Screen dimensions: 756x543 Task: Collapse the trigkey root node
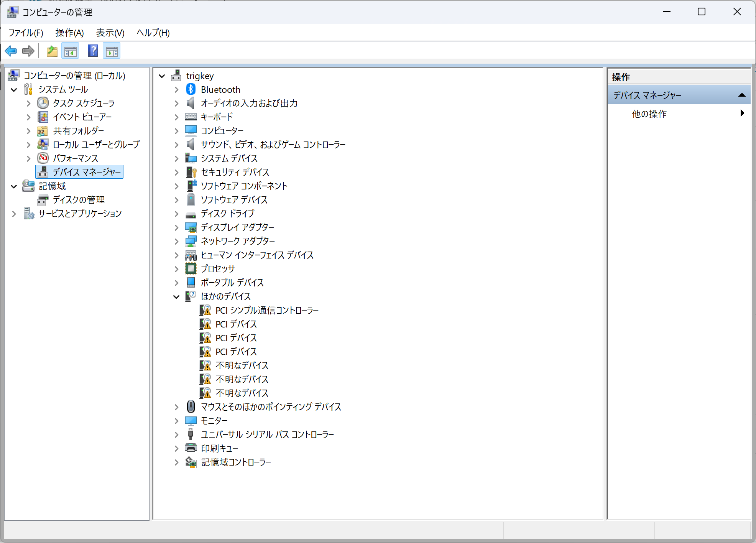click(x=162, y=76)
